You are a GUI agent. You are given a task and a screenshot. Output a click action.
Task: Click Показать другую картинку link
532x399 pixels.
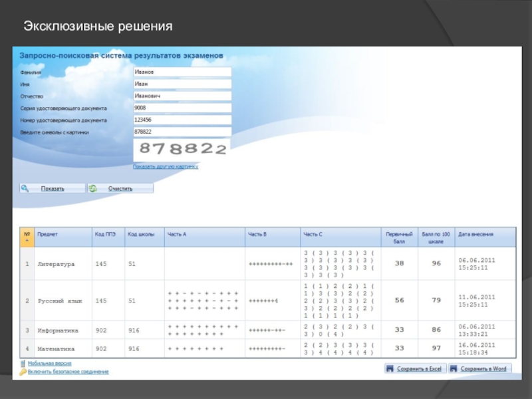coord(166,167)
